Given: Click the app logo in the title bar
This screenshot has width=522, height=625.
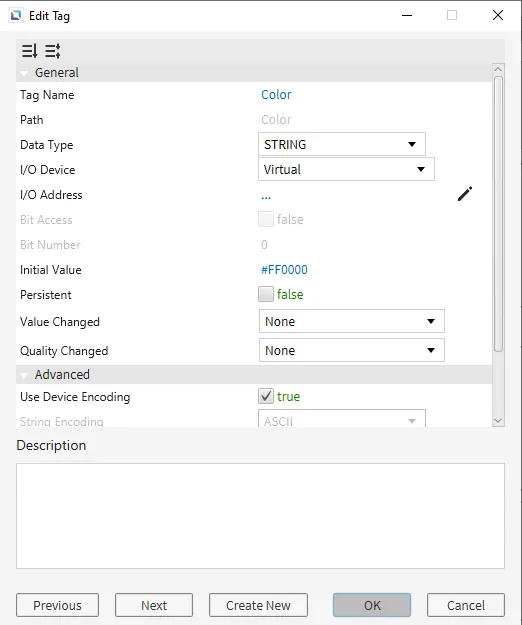Looking at the screenshot, I should coord(16,16).
